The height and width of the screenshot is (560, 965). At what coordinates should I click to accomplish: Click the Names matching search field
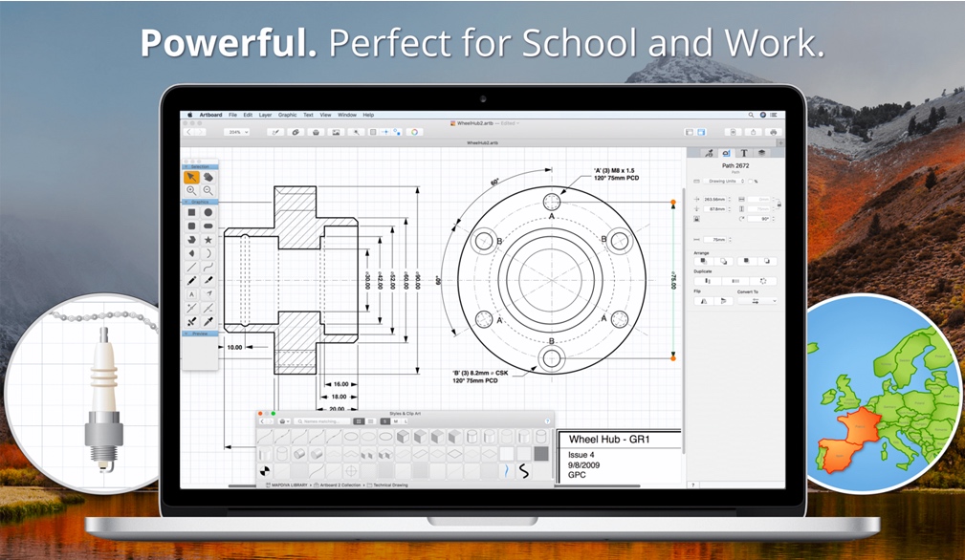(x=320, y=420)
